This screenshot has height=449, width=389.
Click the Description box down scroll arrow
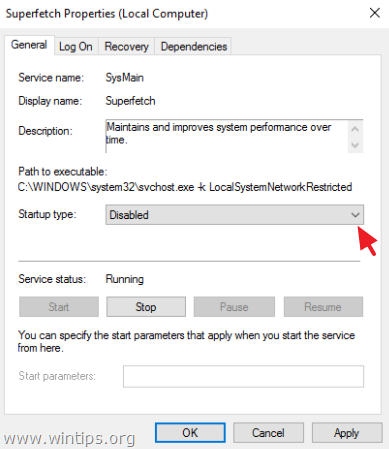point(355,145)
